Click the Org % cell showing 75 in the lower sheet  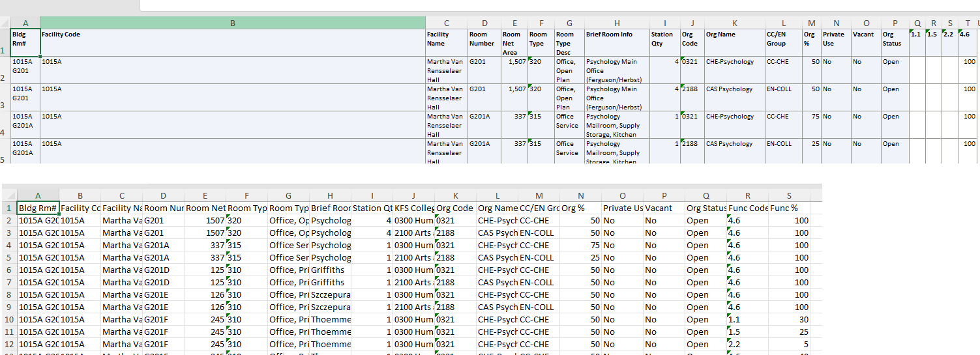tap(580, 246)
